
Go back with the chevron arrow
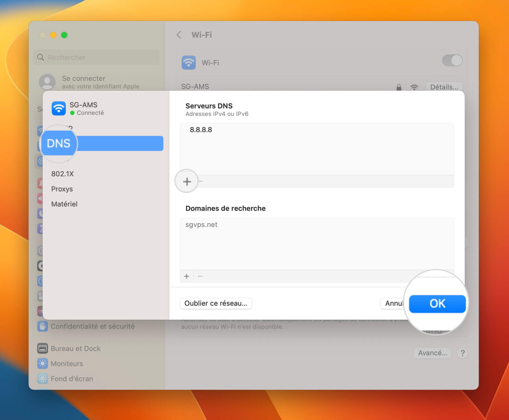pos(179,35)
